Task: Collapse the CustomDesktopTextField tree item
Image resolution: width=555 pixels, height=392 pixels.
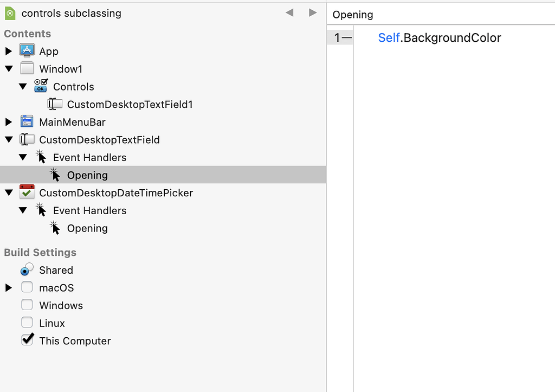Action: 8,139
